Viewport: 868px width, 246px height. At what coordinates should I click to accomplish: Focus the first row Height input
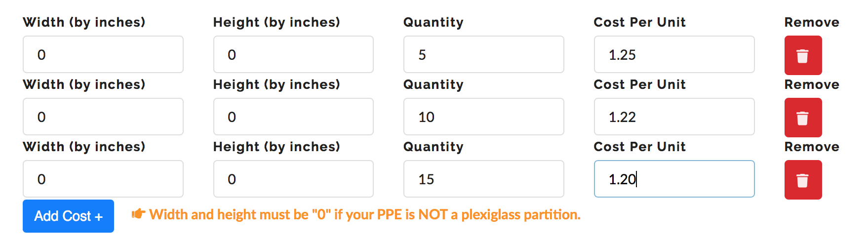(293, 54)
